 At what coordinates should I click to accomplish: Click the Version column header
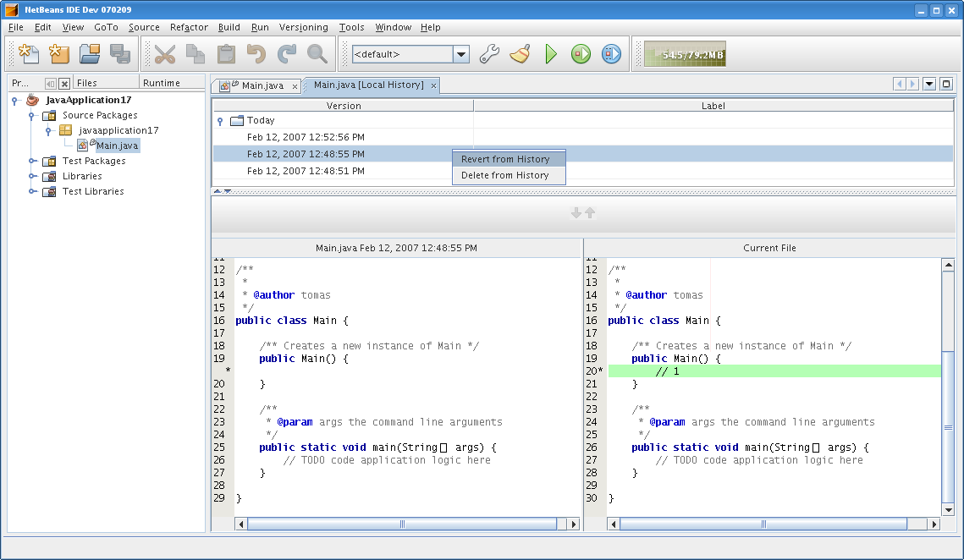coord(344,106)
